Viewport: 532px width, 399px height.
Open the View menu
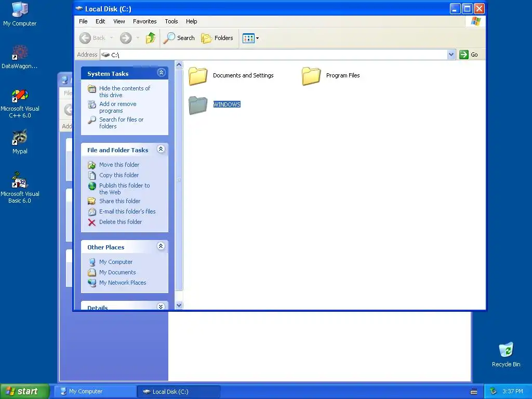click(x=119, y=21)
